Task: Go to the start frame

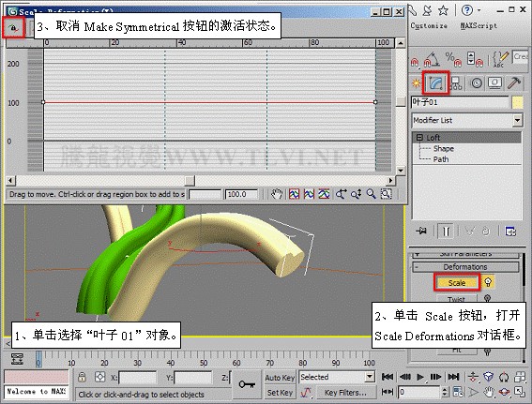Action: (388, 377)
